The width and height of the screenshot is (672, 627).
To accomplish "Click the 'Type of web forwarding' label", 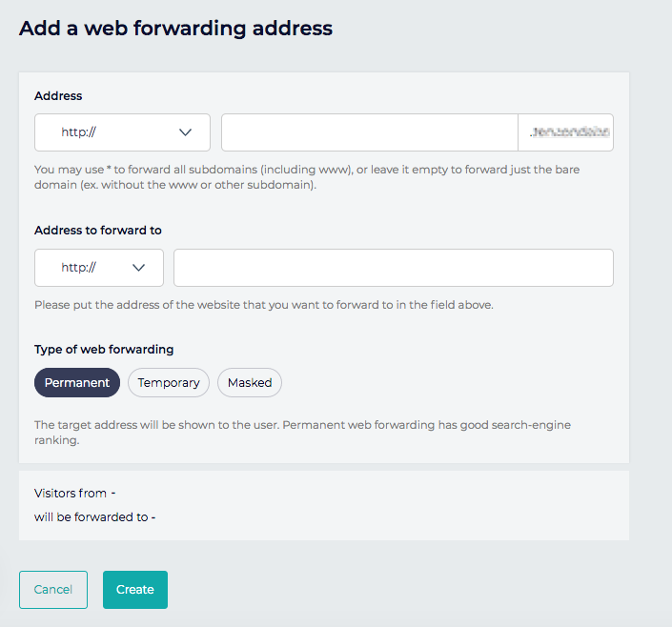I will tap(104, 349).
